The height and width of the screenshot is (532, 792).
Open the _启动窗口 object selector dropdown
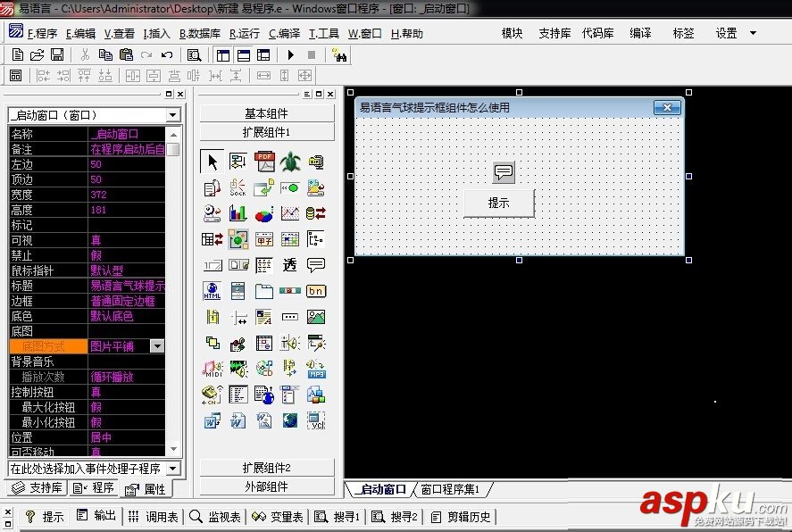tap(173, 115)
